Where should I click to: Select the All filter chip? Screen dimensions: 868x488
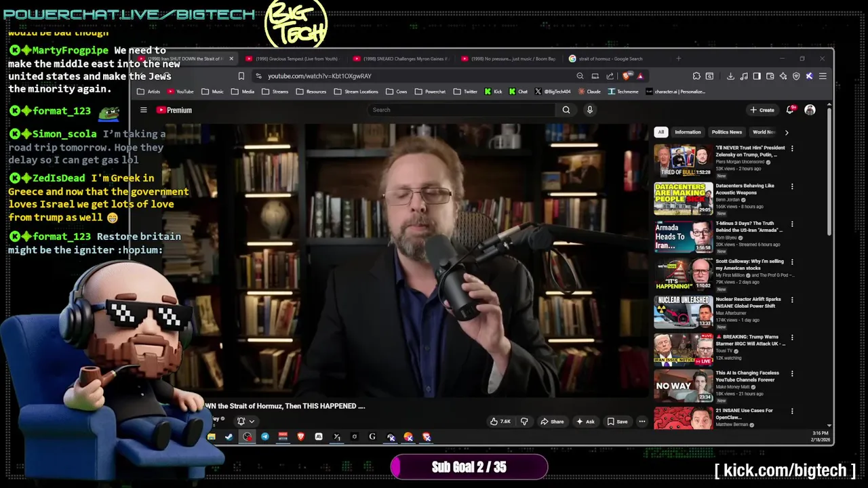(660, 132)
